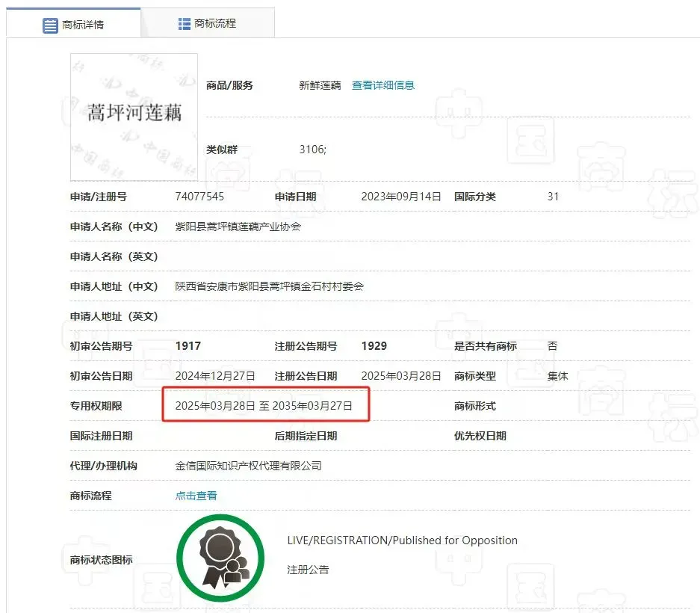The height and width of the screenshot is (613, 700).
Task: Click the applicant address in 陕西省安康市
Action: click(x=269, y=286)
